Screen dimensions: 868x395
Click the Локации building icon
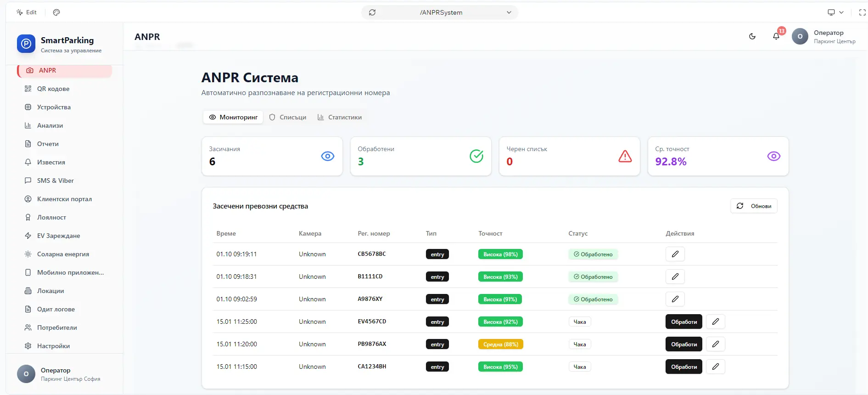(x=28, y=291)
